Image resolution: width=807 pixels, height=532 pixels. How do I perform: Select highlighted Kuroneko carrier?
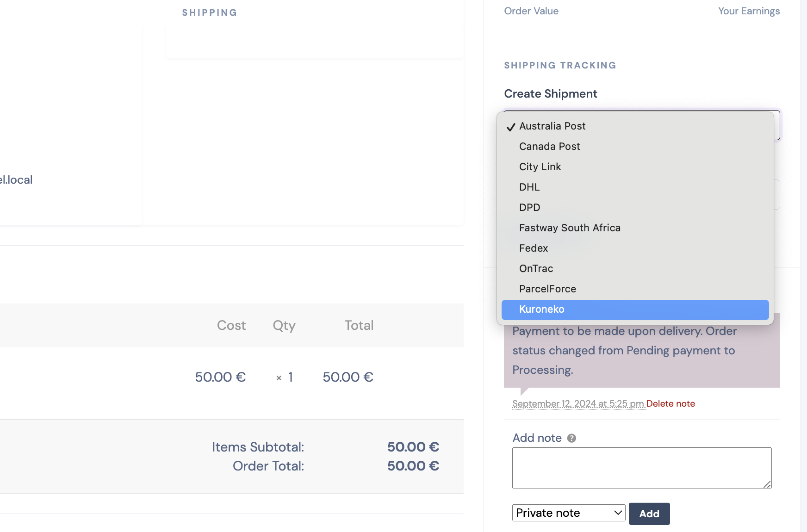coord(635,309)
